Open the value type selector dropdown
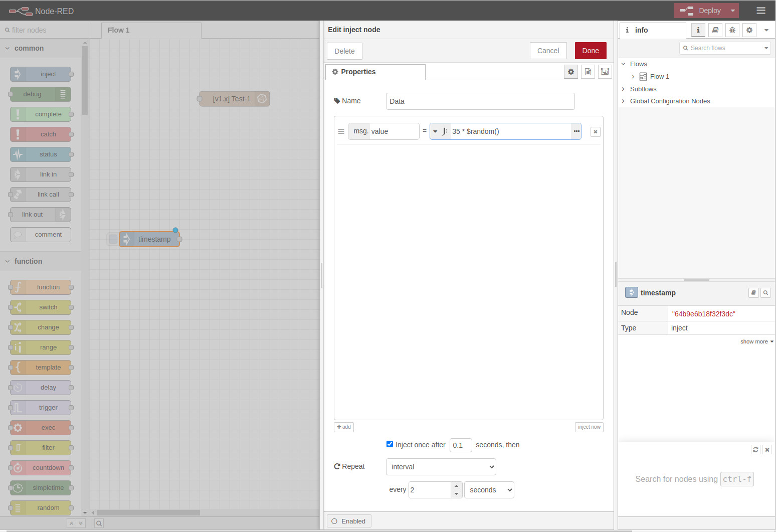 pyautogui.click(x=440, y=131)
